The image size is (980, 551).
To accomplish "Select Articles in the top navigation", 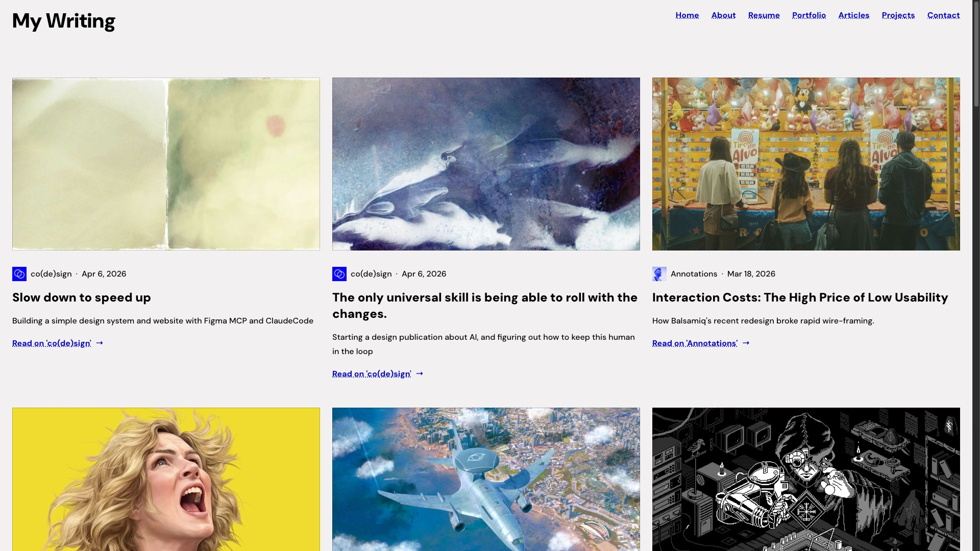I will coord(853,15).
